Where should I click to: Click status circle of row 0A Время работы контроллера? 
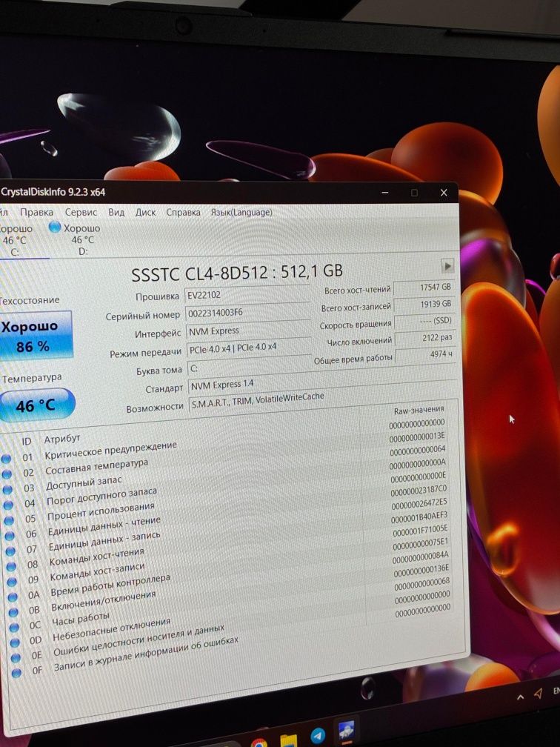point(13,597)
